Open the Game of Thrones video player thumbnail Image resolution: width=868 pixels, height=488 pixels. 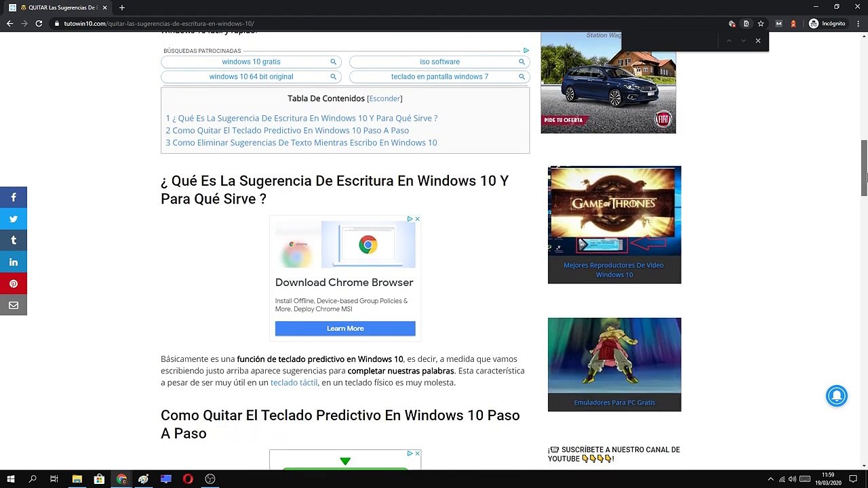614,211
